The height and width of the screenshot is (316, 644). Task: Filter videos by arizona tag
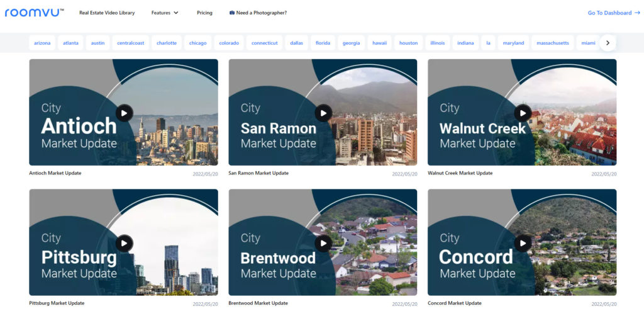click(x=42, y=43)
